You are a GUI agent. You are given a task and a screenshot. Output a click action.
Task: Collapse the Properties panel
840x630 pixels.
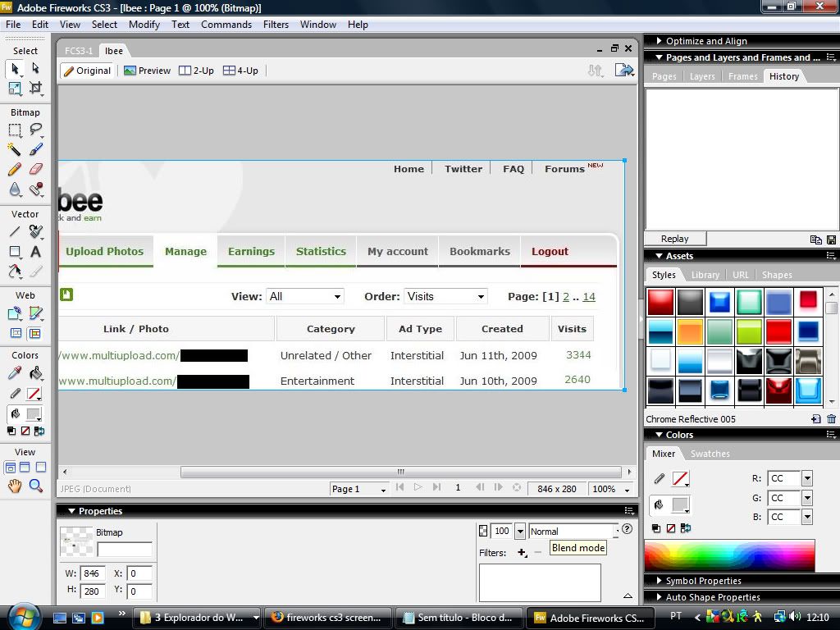point(72,511)
